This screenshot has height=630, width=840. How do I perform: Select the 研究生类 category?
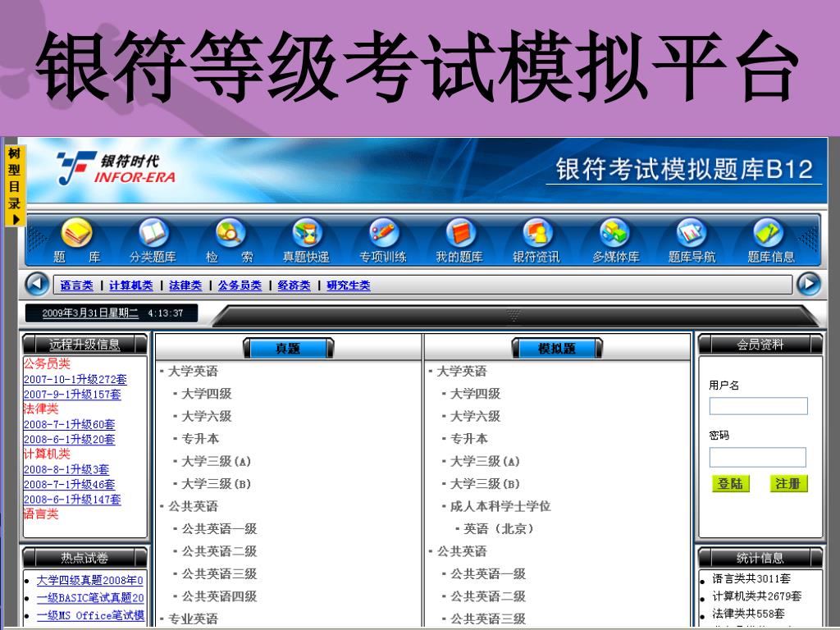click(x=348, y=285)
